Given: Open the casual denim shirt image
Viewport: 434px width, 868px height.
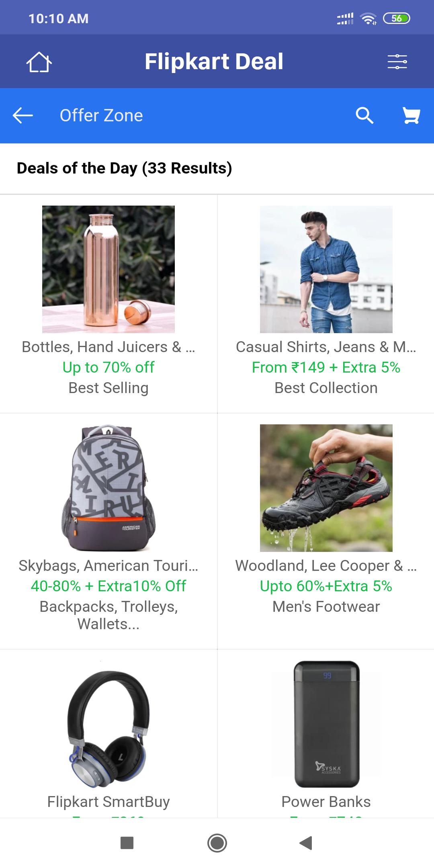Looking at the screenshot, I should [326, 269].
